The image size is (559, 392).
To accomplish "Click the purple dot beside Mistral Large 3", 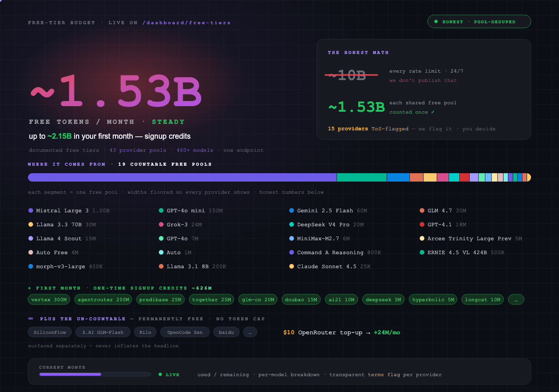I will (31, 210).
